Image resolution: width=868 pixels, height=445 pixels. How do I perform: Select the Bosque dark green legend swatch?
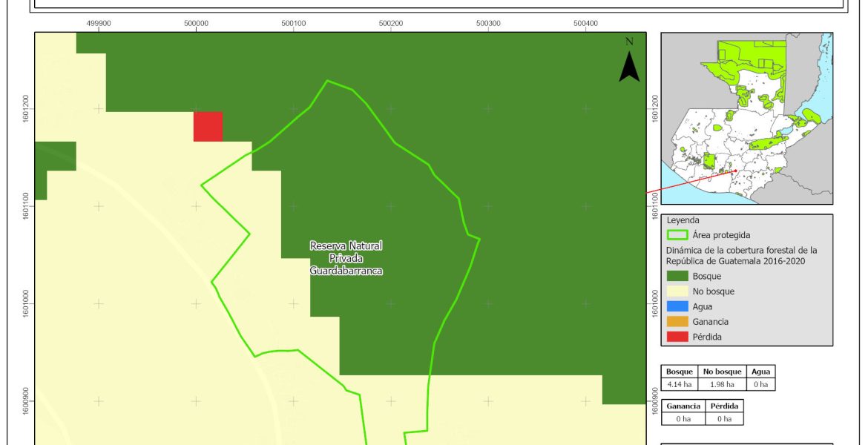pyautogui.click(x=677, y=276)
